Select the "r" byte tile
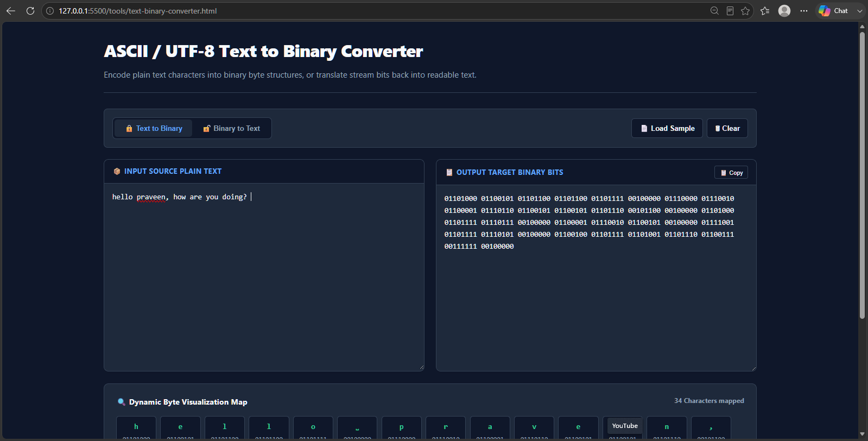Image resolution: width=868 pixels, height=441 pixels. pos(446,429)
